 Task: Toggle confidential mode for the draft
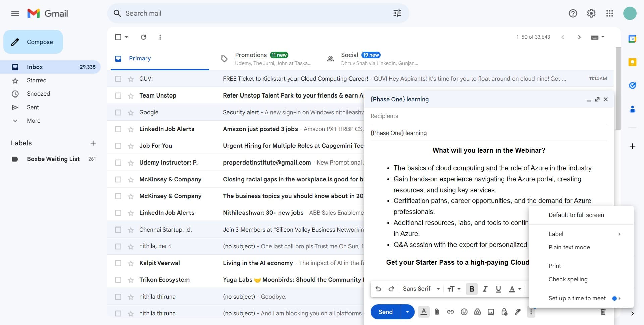point(504,312)
